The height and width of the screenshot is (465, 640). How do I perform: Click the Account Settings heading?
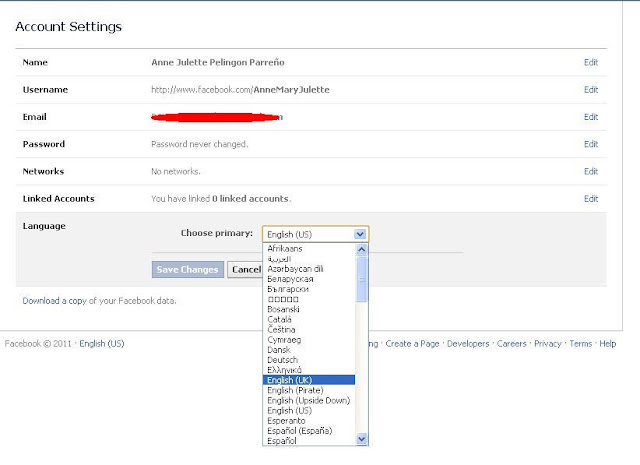(69, 27)
